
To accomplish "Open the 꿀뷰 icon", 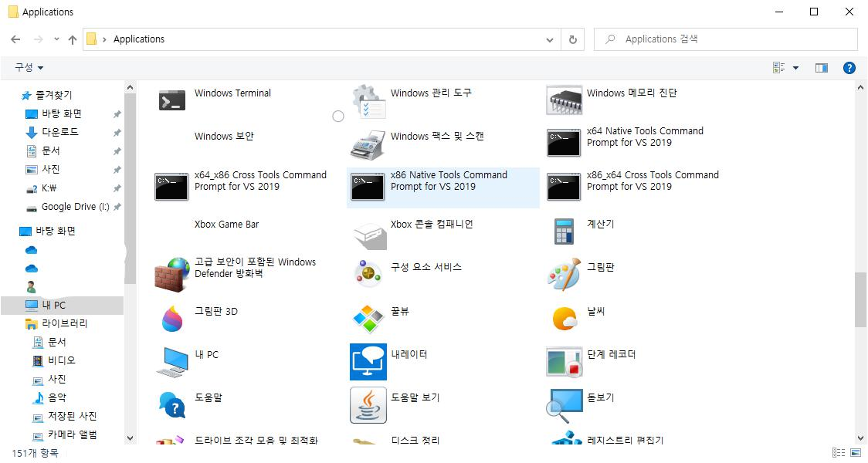I will (x=368, y=319).
